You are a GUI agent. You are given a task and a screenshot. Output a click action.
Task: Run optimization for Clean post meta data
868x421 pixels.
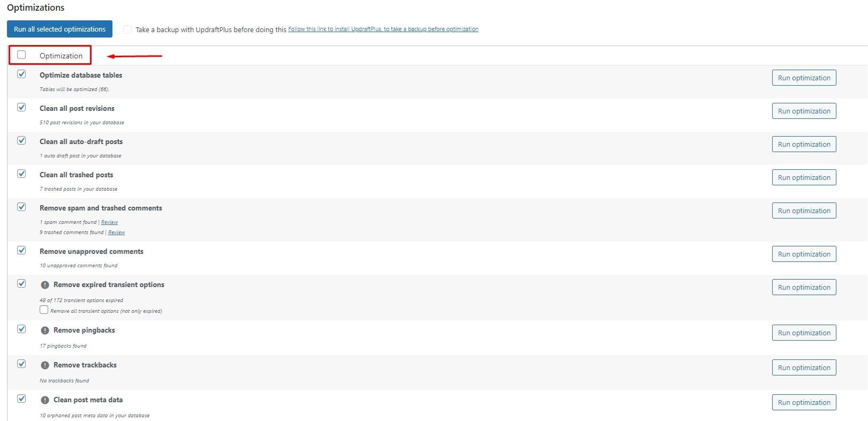804,402
